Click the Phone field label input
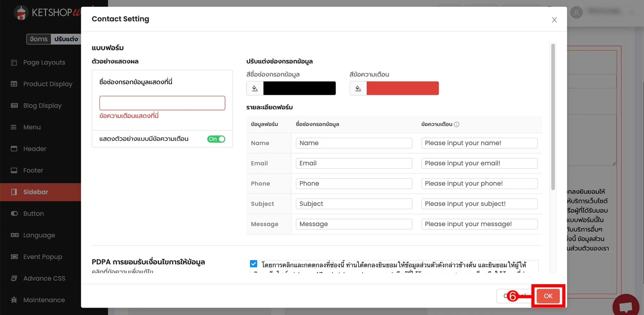Image resolution: width=644 pixels, height=315 pixels. tap(354, 184)
